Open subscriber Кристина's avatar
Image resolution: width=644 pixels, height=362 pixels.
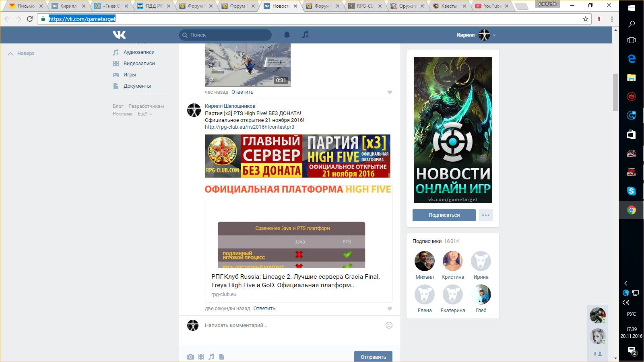(453, 261)
